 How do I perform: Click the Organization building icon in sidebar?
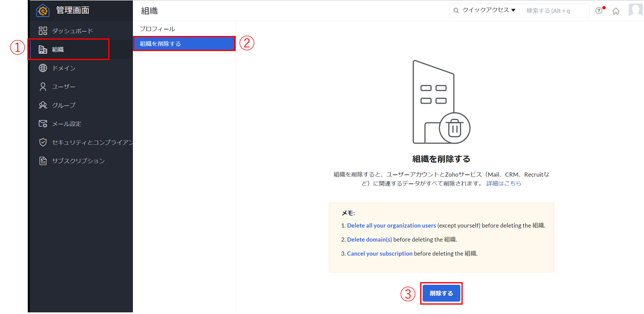tap(43, 49)
